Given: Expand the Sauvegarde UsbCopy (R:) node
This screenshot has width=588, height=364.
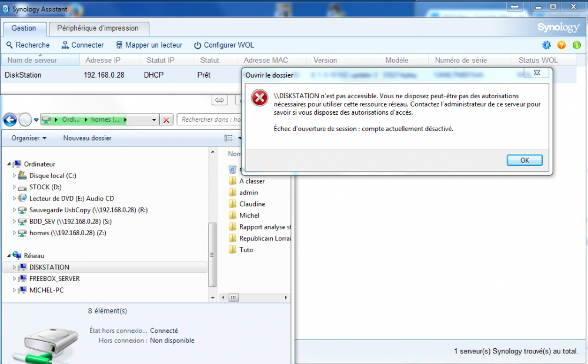Looking at the screenshot, I should [14, 210].
